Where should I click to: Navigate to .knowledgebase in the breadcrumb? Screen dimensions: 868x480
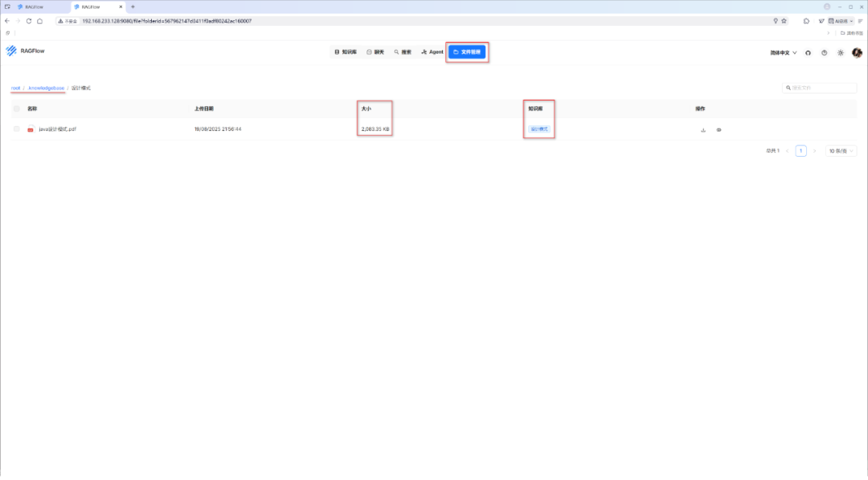(46, 88)
